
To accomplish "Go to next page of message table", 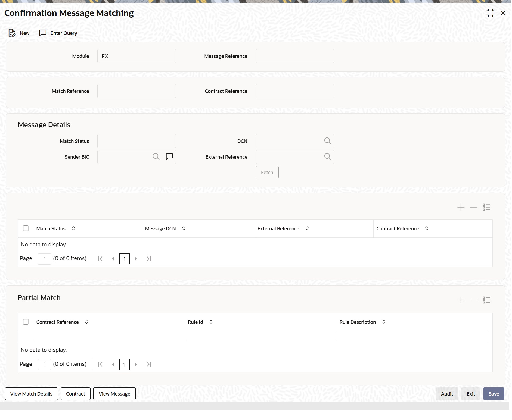I will [136, 259].
